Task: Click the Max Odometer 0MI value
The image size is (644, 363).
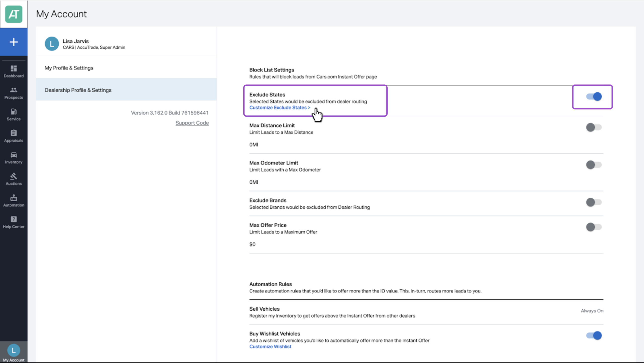Action: [x=254, y=182]
